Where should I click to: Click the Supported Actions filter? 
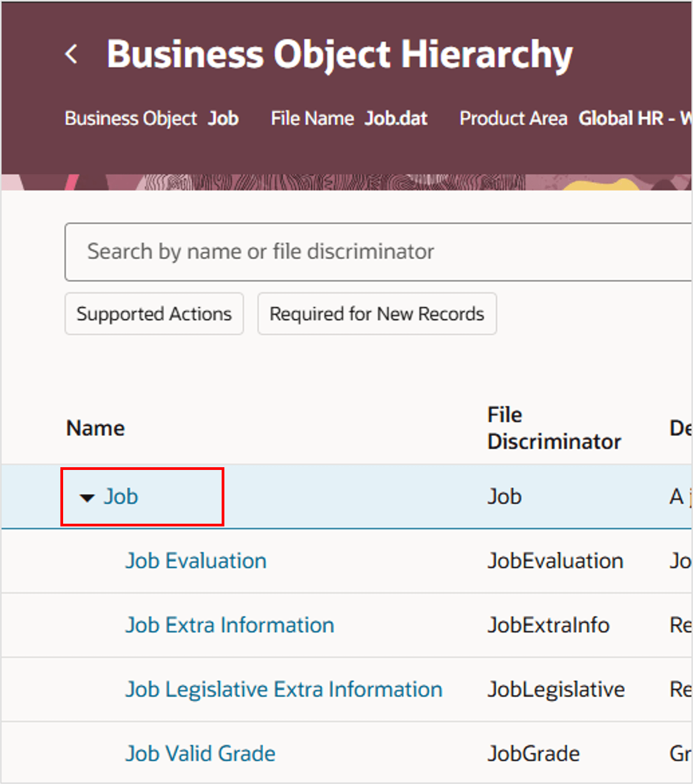pyautogui.click(x=154, y=314)
